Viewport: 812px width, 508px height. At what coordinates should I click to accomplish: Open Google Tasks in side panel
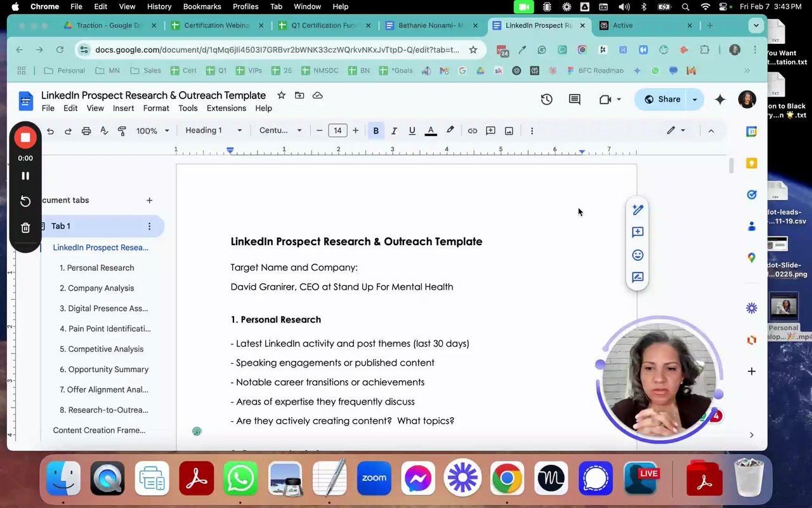pyautogui.click(x=752, y=195)
